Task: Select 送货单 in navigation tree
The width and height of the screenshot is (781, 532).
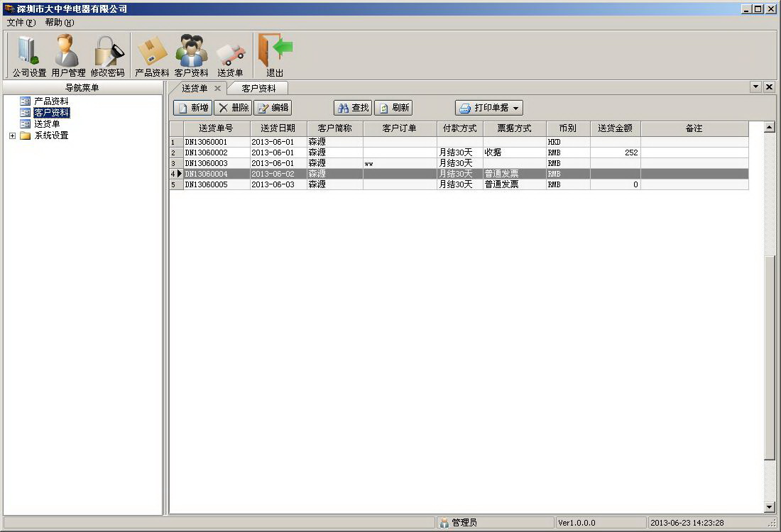Action: pos(47,124)
